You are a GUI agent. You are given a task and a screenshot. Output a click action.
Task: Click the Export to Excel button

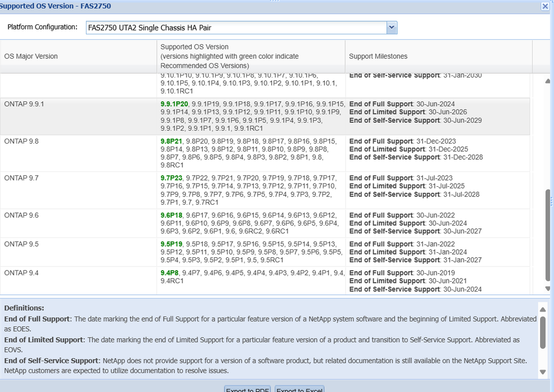click(299, 389)
